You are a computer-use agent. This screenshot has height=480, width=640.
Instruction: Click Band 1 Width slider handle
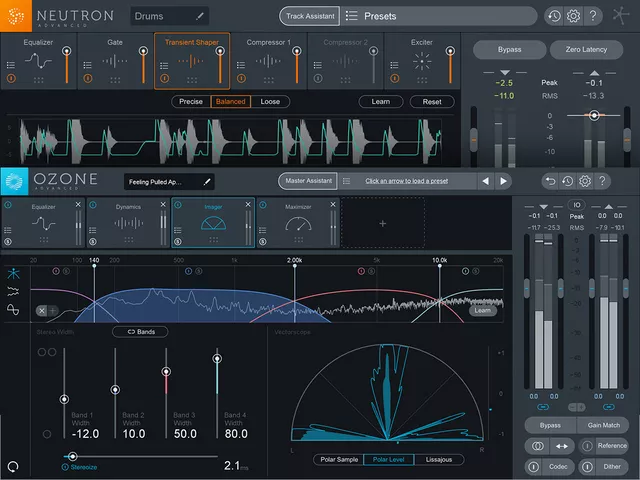point(65,399)
